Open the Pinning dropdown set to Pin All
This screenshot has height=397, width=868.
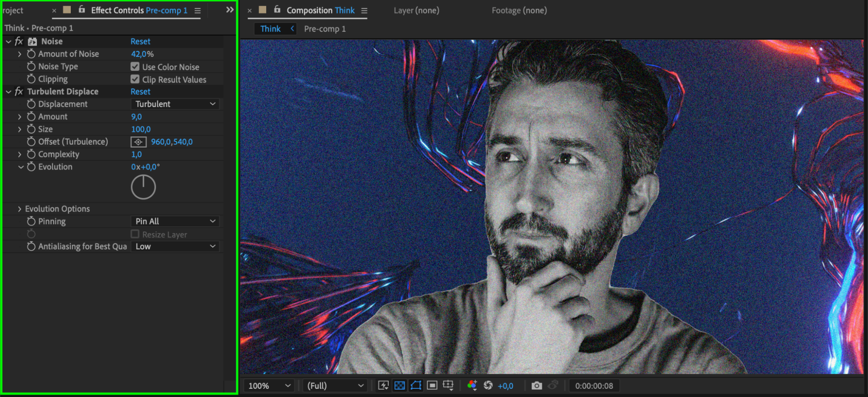175,222
